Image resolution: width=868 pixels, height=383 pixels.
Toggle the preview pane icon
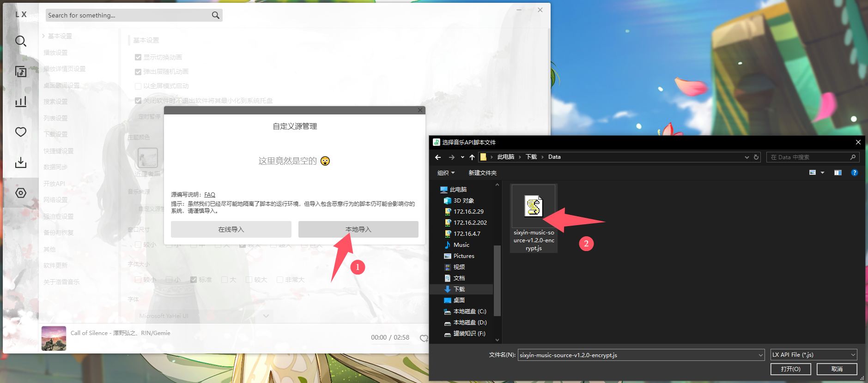tap(838, 173)
